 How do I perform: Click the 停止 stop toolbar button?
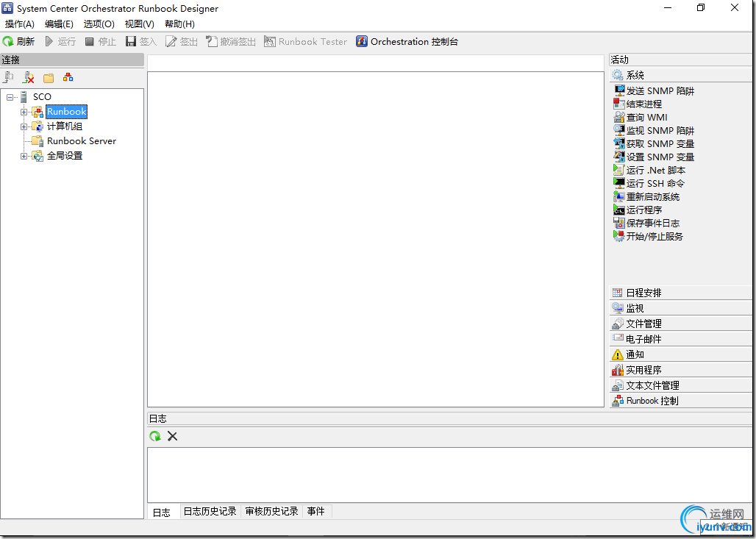pos(101,42)
